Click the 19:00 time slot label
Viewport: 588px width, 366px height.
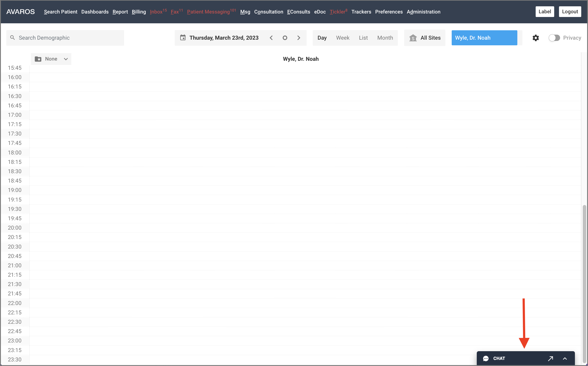point(15,190)
